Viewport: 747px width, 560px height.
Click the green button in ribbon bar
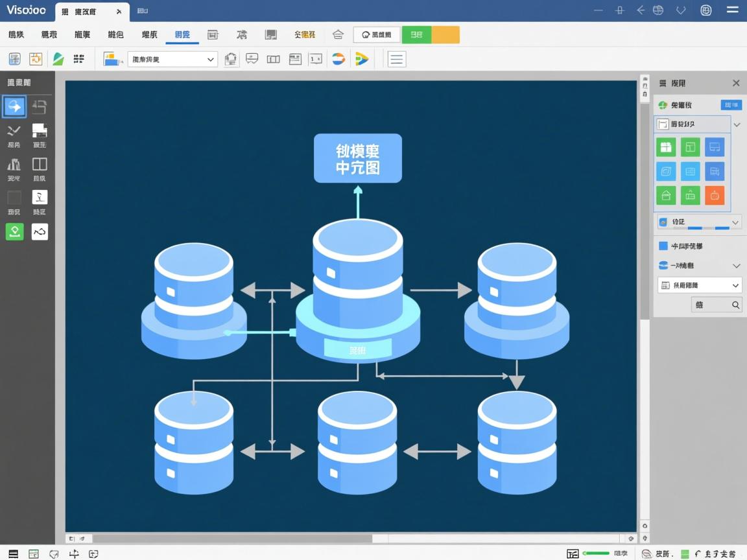416,35
